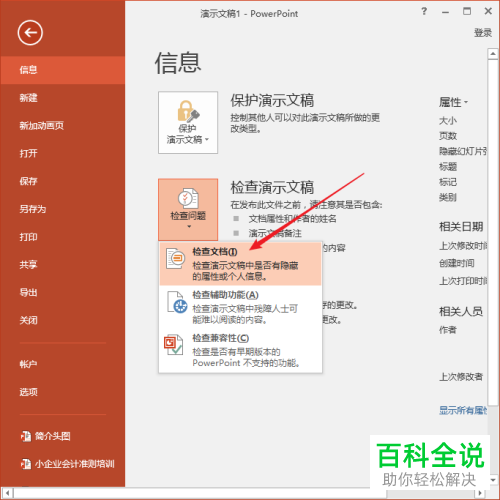Screen dimensions: 500x500
Task: Select the 信息 tab in sidebar
Action: pos(63,70)
